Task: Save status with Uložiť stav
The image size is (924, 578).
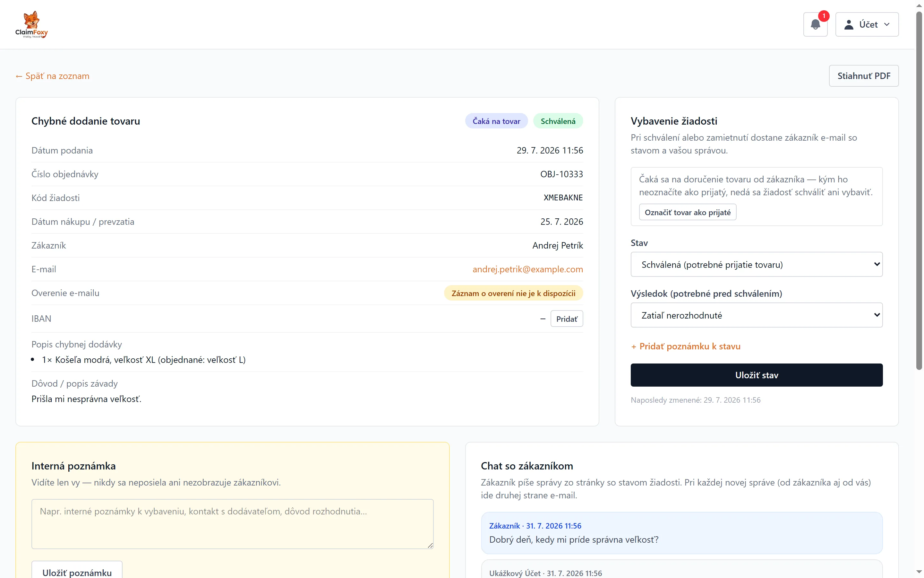Action: click(757, 375)
